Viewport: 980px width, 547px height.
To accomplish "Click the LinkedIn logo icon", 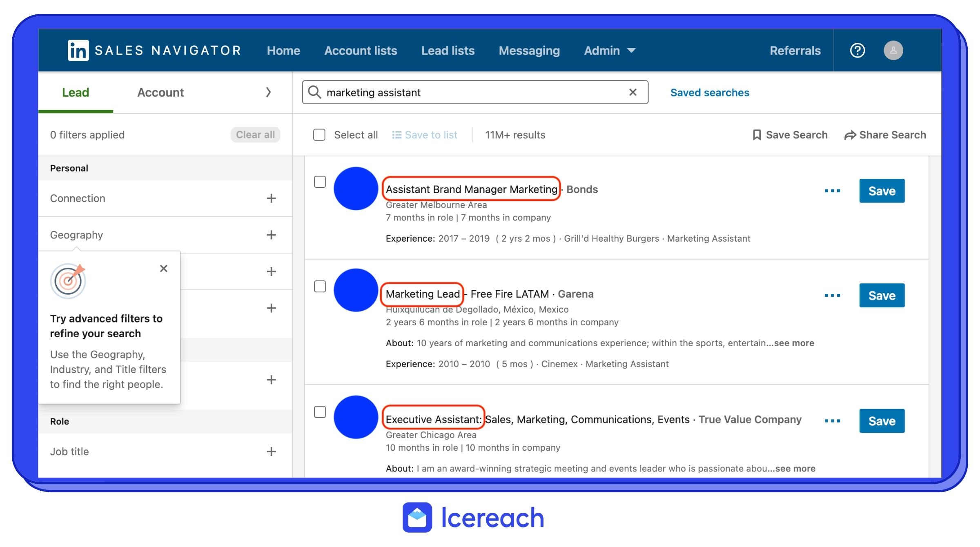I will pos(78,51).
